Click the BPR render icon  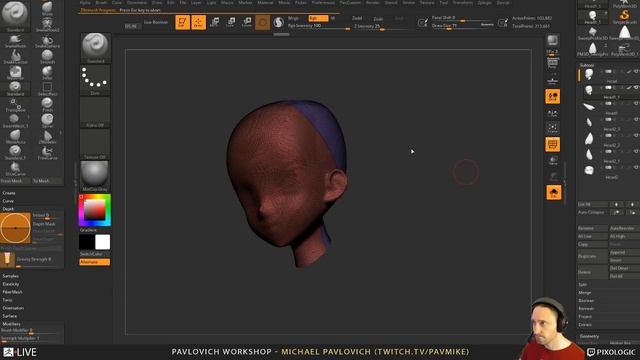553,40
